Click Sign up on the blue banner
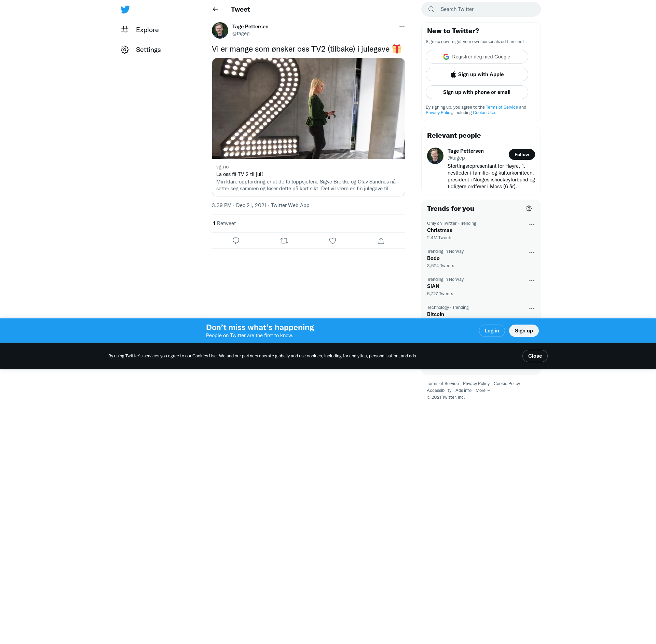This screenshot has width=656, height=644. coord(524,331)
